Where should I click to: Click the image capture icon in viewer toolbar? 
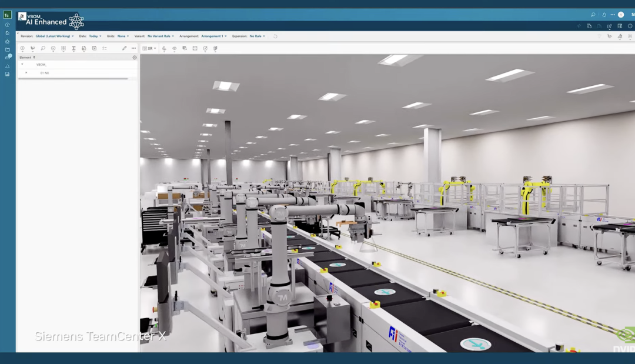[x=185, y=48]
